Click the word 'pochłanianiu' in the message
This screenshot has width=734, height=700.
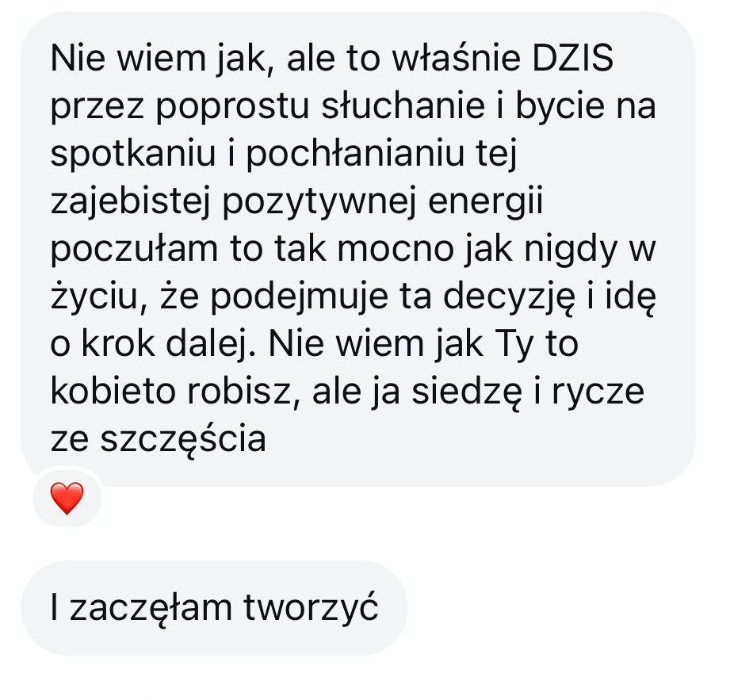tap(355, 154)
